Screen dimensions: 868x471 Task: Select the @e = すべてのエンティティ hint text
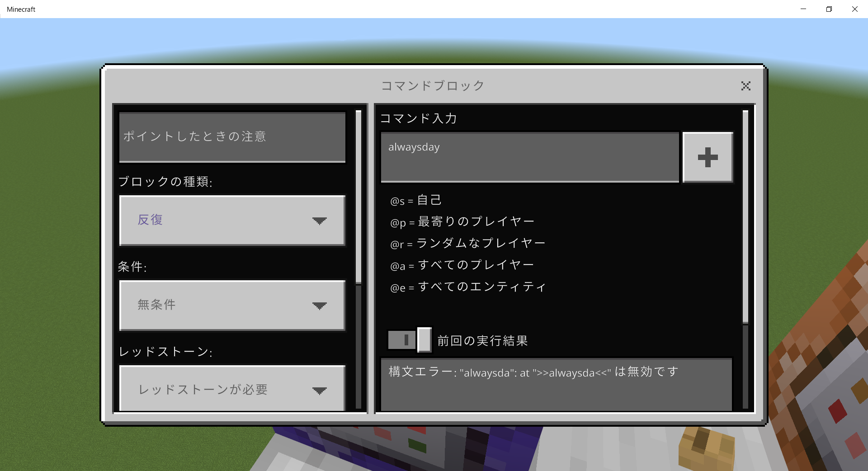(468, 287)
